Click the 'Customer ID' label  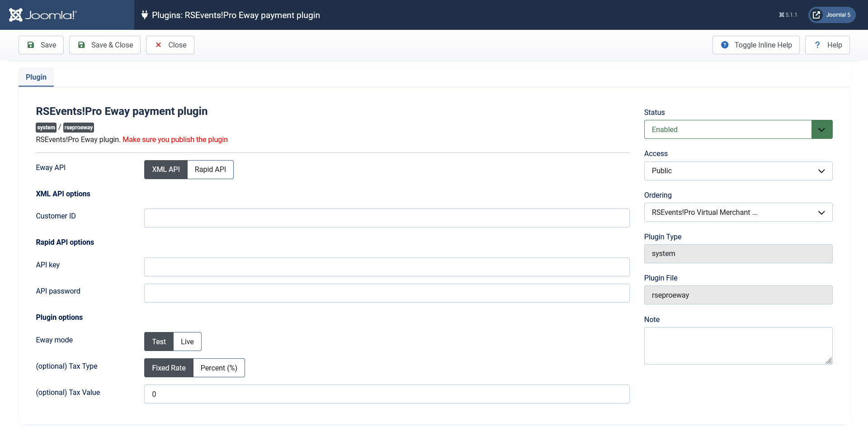coord(56,216)
